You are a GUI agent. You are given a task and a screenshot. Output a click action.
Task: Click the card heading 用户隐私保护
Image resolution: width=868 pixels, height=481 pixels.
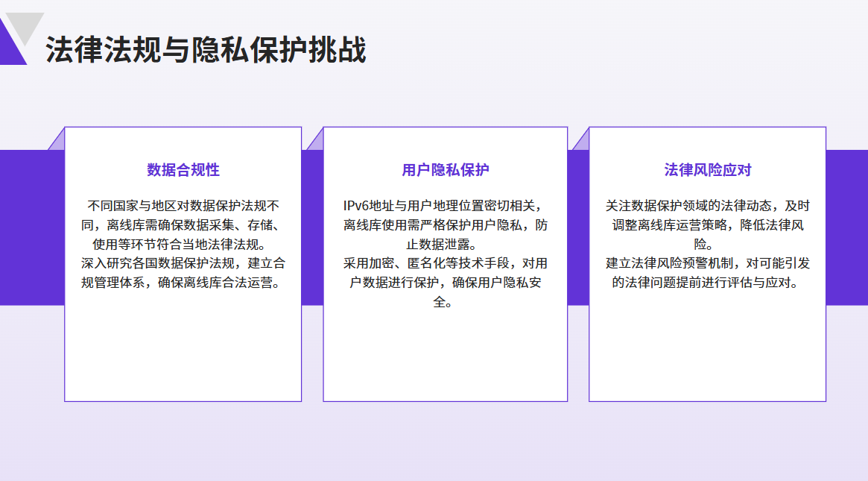(x=446, y=169)
